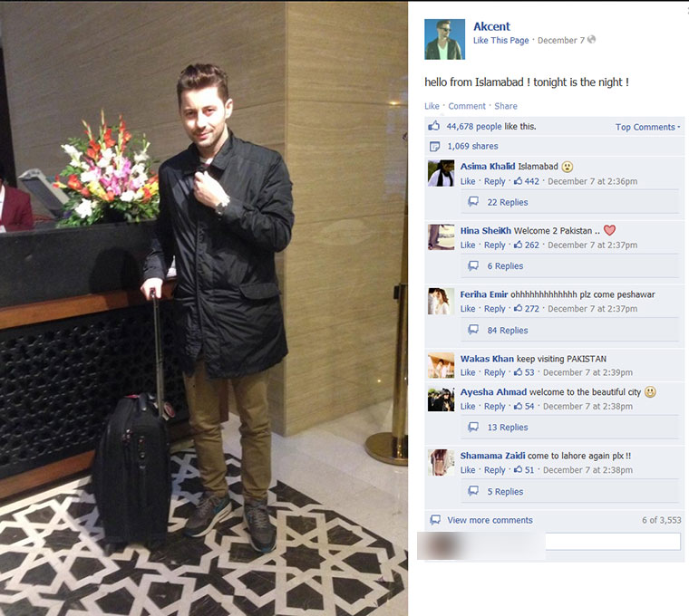This screenshot has height=616, width=689.
Task: Click the thumbs-up icon showing 272 likes
Action: pyautogui.click(x=518, y=308)
